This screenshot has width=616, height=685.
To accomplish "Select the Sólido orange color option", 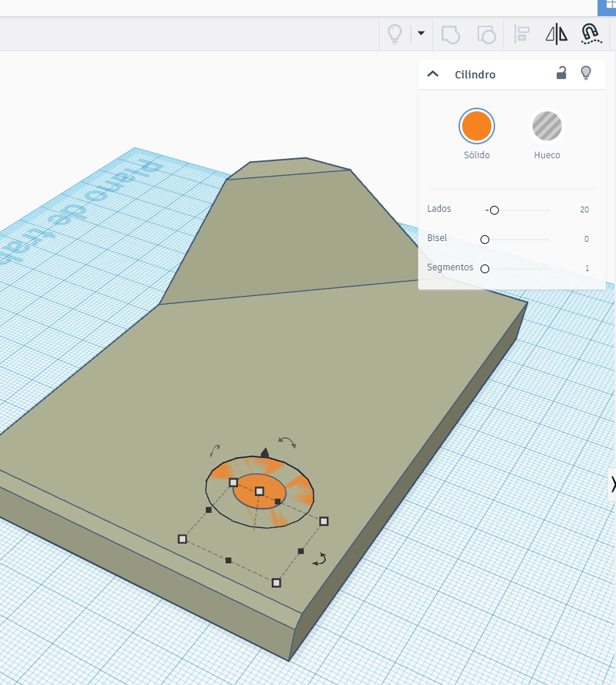I will point(477,126).
